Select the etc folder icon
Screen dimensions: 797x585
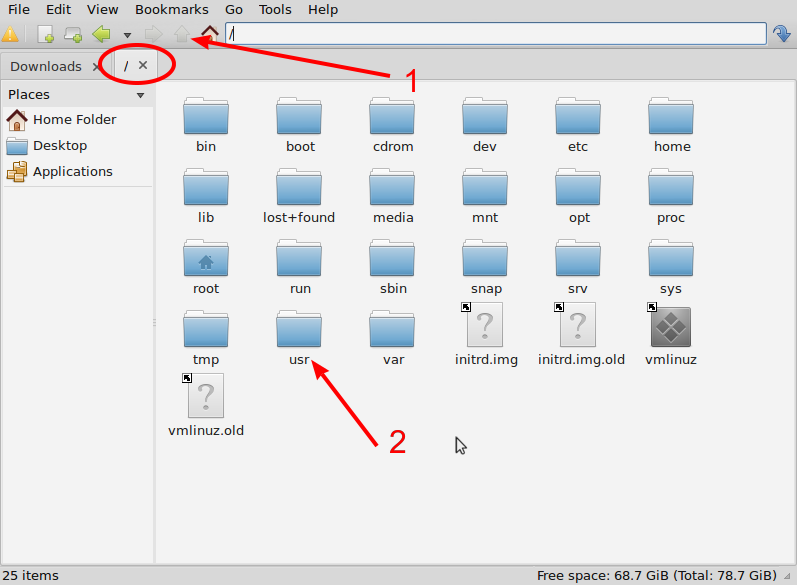pyautogui.click(x=578, y=116)
